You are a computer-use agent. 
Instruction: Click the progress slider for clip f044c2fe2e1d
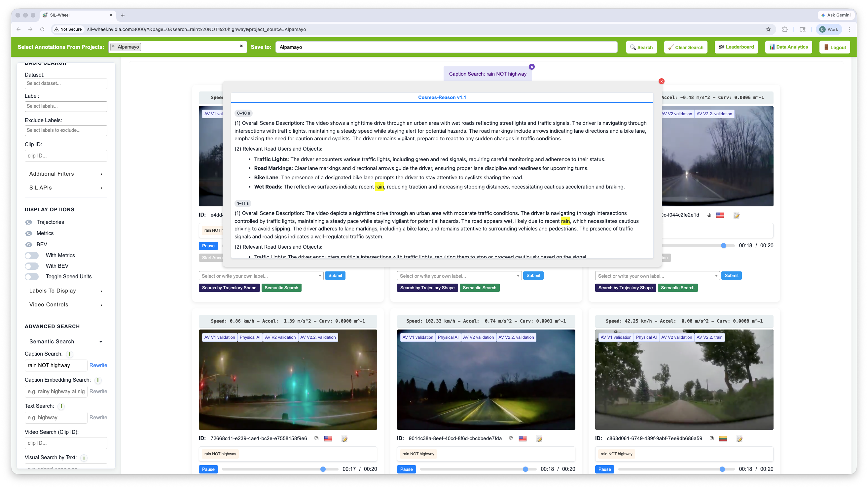pyautogui.click(x=698, y=246)
